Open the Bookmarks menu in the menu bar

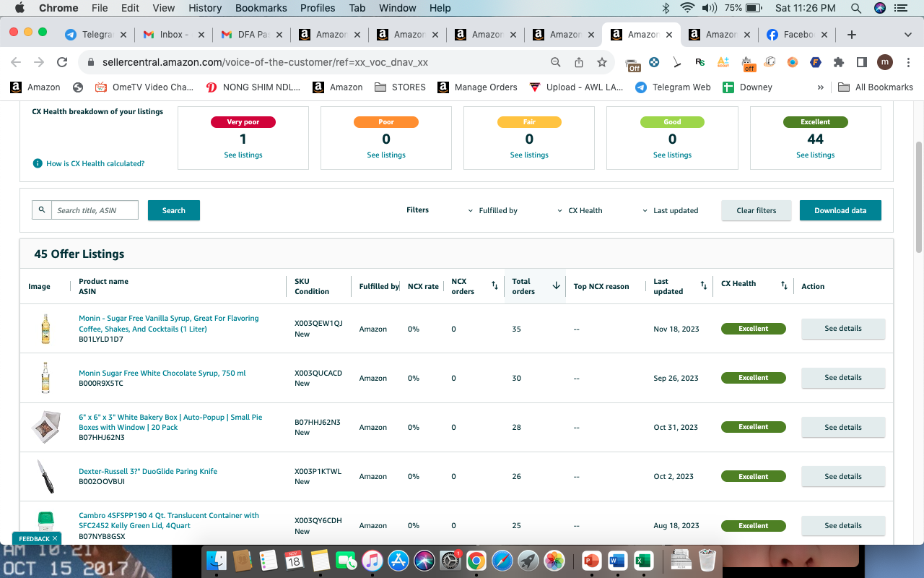pos(261,8)
